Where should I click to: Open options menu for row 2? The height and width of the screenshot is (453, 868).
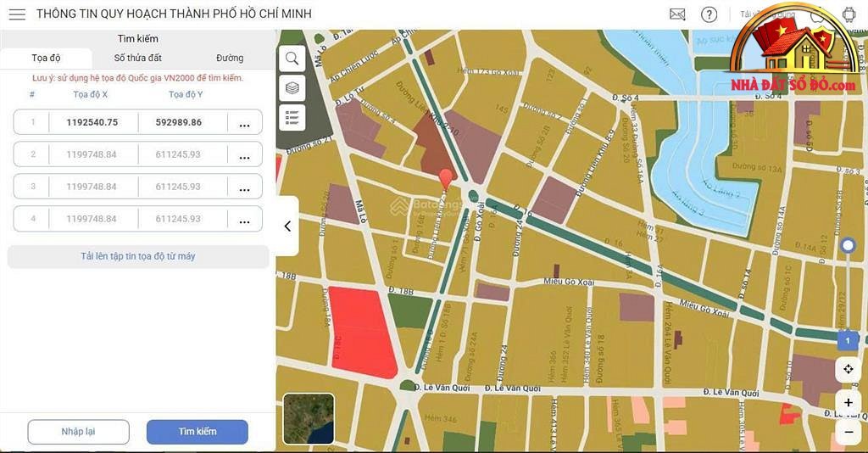point(244,156)
